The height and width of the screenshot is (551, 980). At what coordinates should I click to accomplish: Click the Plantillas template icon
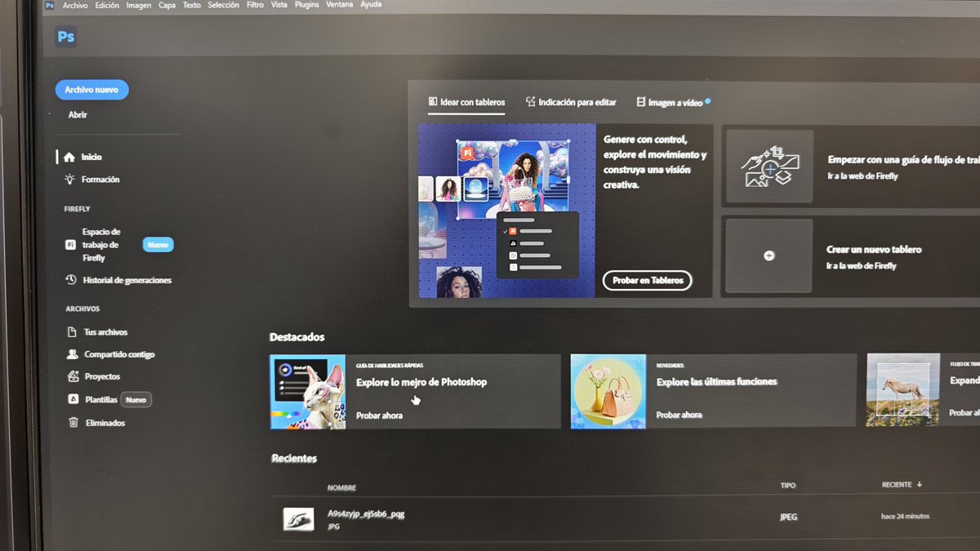pos(73,400)
